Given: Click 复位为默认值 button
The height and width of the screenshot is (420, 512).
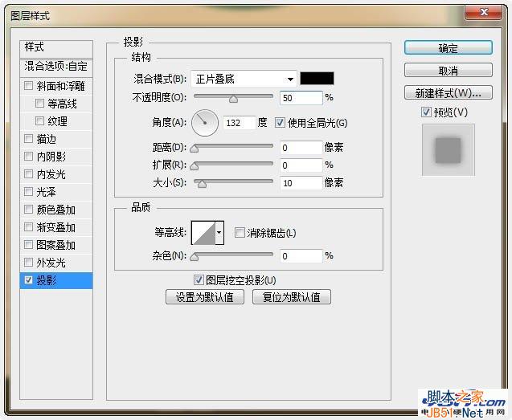Looking at the screenshot, I should (292, 297).
